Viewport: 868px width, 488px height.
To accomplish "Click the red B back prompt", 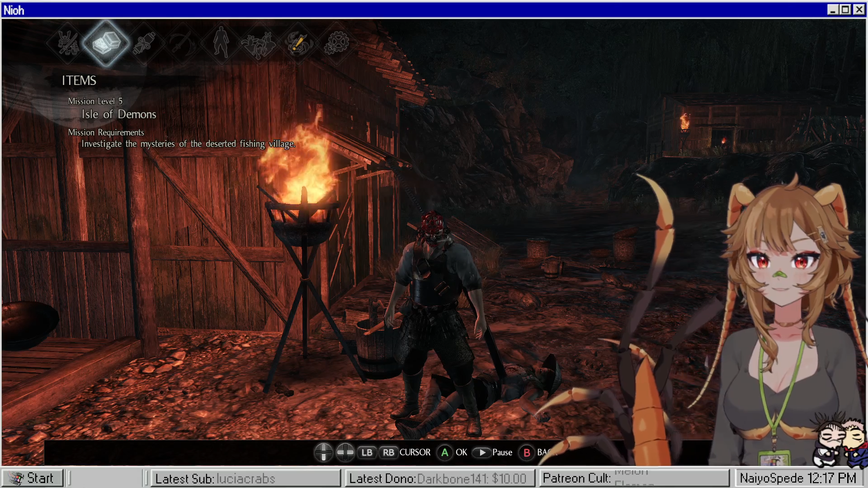I will (527, 452).
